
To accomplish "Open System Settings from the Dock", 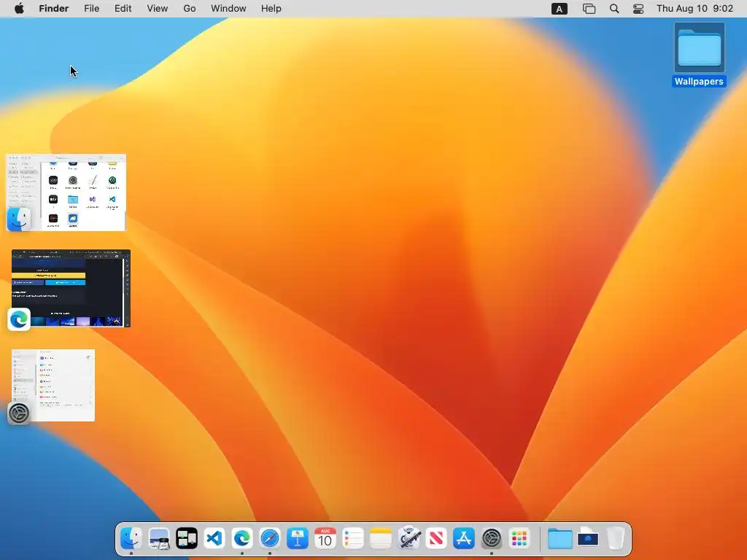I will pos(492,539).
